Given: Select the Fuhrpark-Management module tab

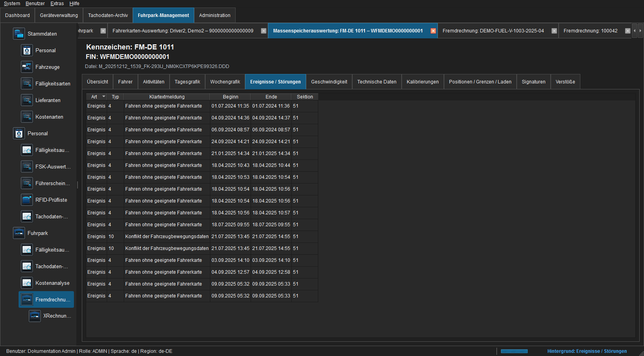Looking at the screenshot, I should click(163, 15).
